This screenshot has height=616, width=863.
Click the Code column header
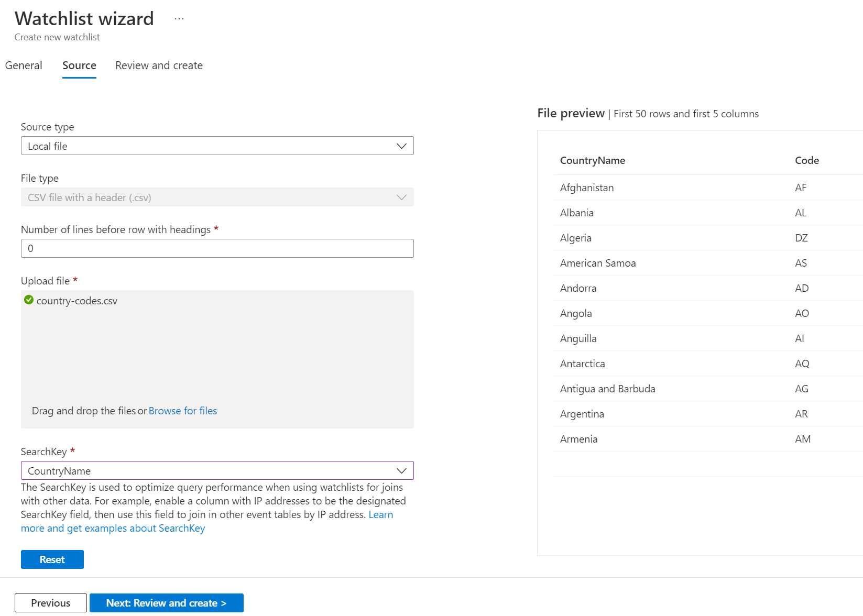tap(806, 161)
